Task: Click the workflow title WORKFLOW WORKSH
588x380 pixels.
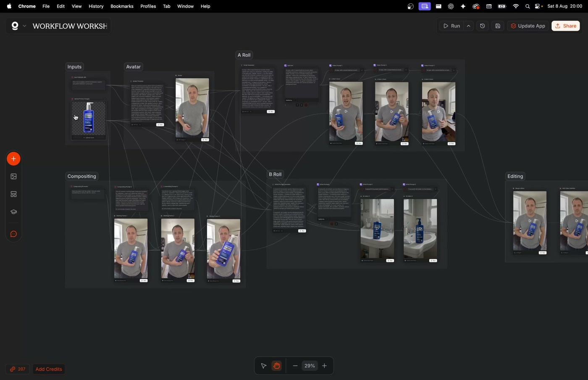Action: [x=70, y=26]
